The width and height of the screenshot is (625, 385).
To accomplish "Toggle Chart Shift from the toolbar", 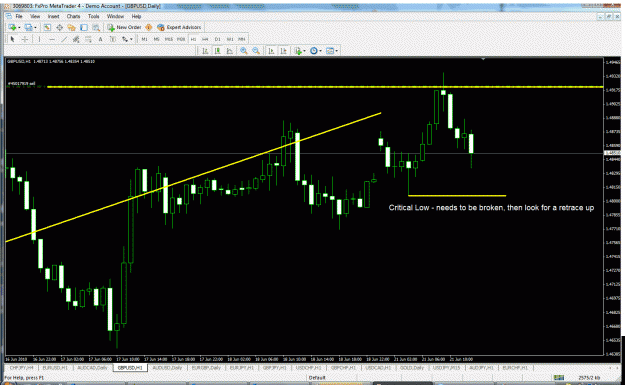I will (283, 51).
